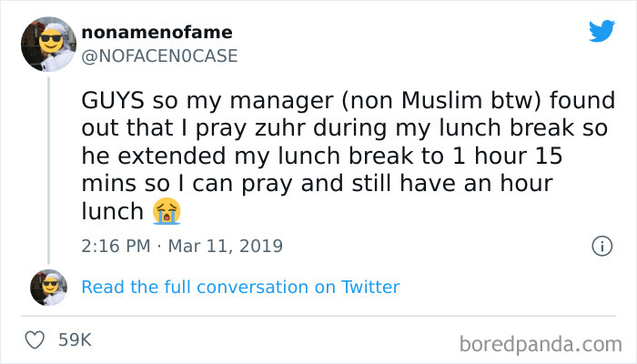Screen dimensions: 637x364
Task: Click the crying face emoji
Action: pyautogui.click(x=167, y=211)
